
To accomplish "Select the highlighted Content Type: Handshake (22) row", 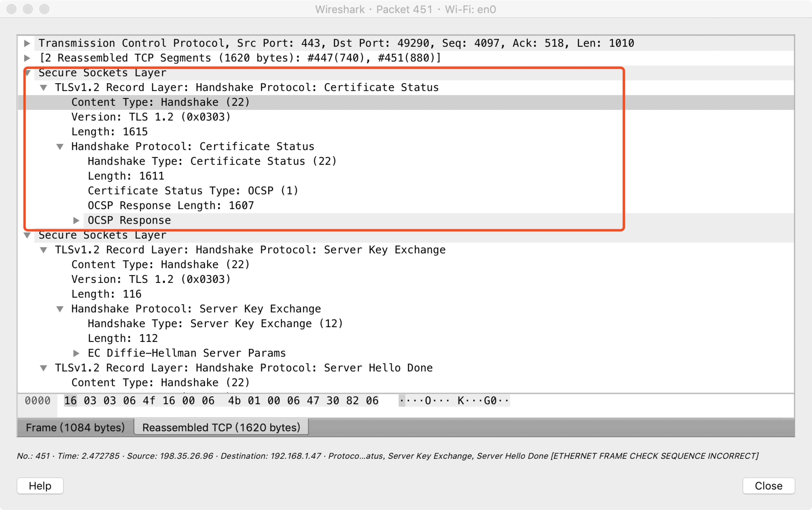I will (406, 102).
